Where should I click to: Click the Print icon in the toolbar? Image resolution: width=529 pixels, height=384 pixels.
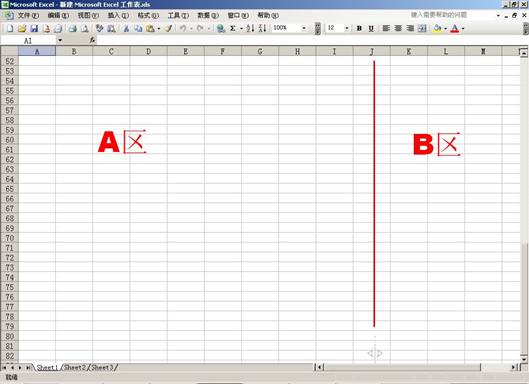coord(72,28)
